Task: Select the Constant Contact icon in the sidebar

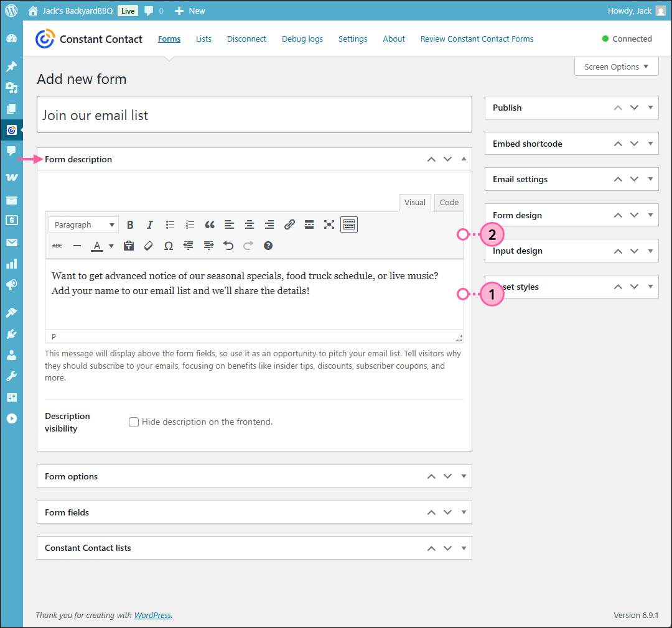Action: coord(11,129)
